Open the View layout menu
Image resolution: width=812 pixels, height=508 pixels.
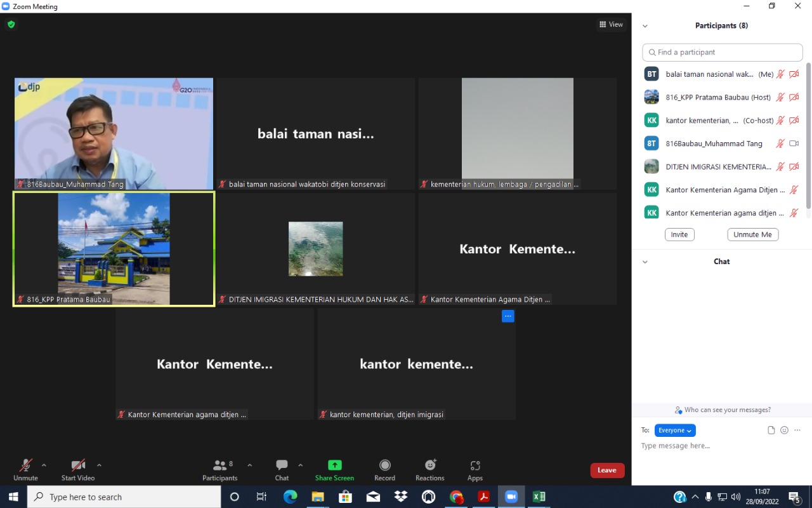click(611, 24)
